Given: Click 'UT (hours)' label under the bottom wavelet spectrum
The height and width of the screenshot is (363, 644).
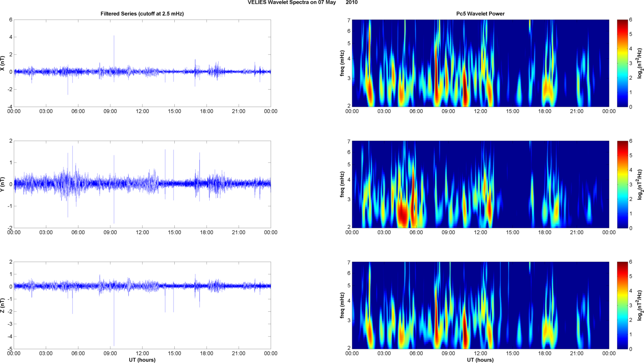Looking at the screenshot, I should [480, 360].
